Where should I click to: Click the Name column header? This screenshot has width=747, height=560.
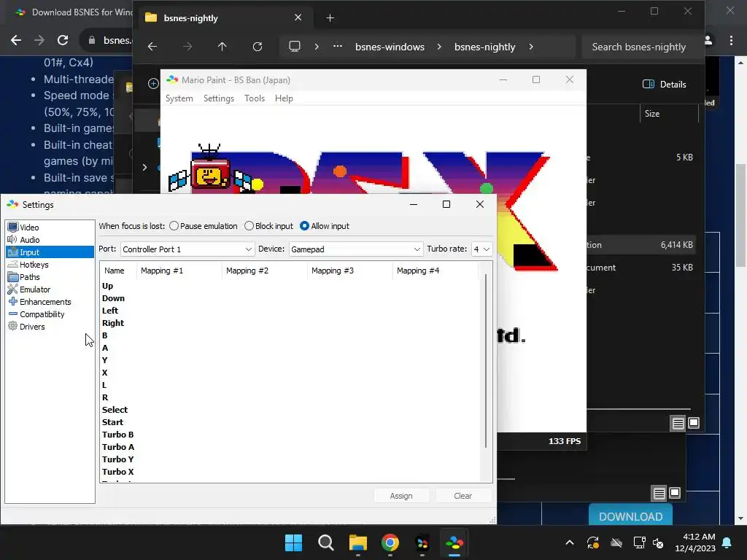pos(118,271)
